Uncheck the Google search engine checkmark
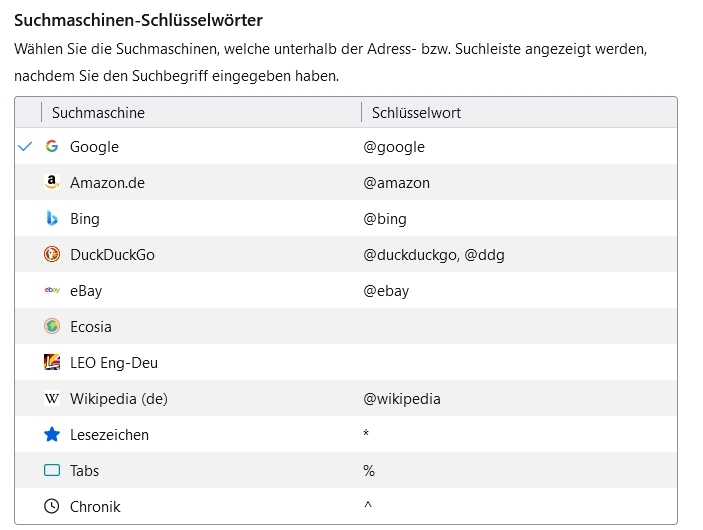 pyautogui.click(x=26, y=147)
